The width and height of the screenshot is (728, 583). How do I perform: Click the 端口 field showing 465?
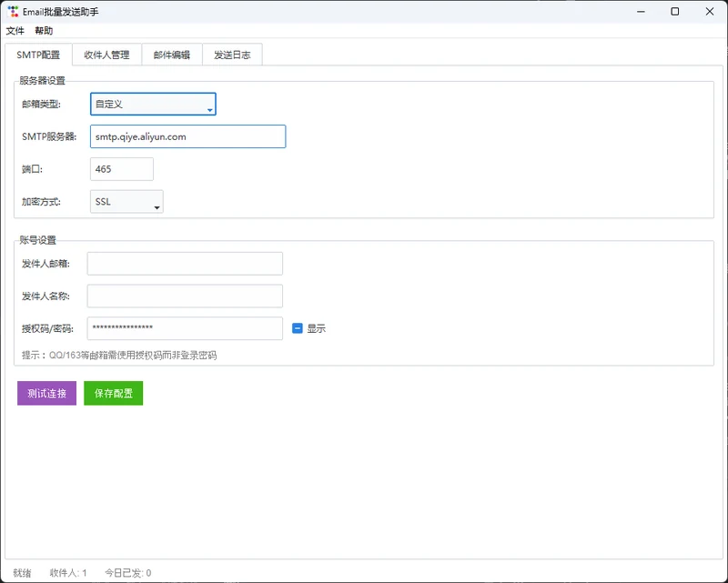pos(122,169)
